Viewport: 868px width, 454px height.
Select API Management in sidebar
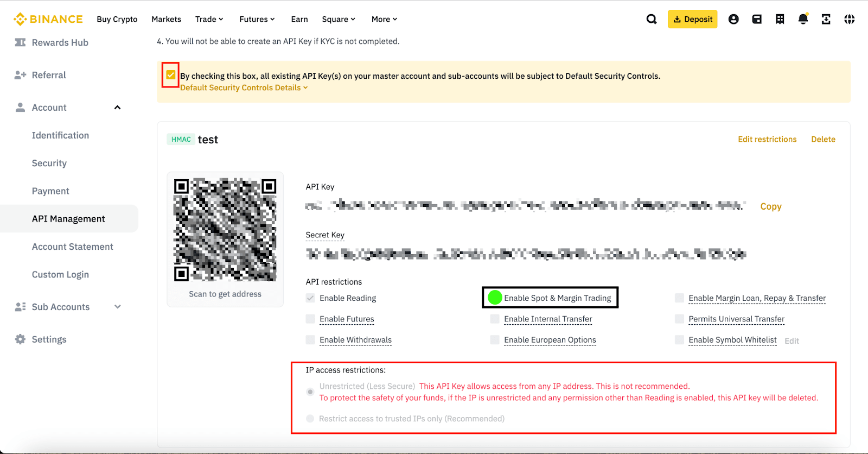[x=69, y=219]
